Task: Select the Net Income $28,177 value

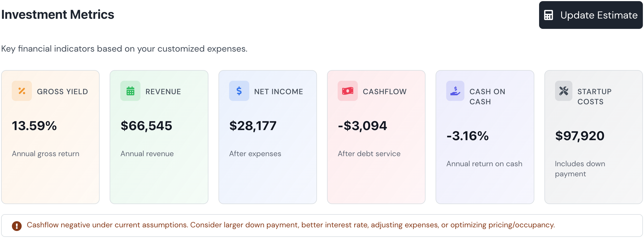Action: pyautogui.click(x=253, y=126)
